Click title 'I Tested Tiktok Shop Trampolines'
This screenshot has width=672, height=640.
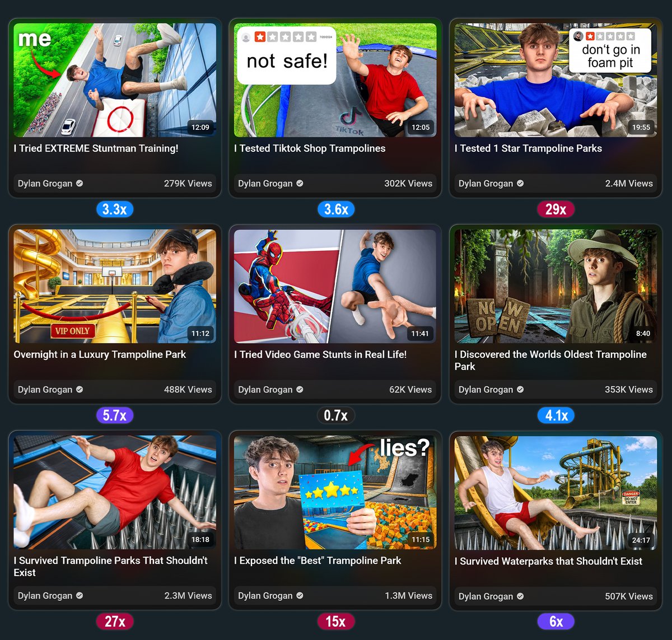click(x=310, y=148)
